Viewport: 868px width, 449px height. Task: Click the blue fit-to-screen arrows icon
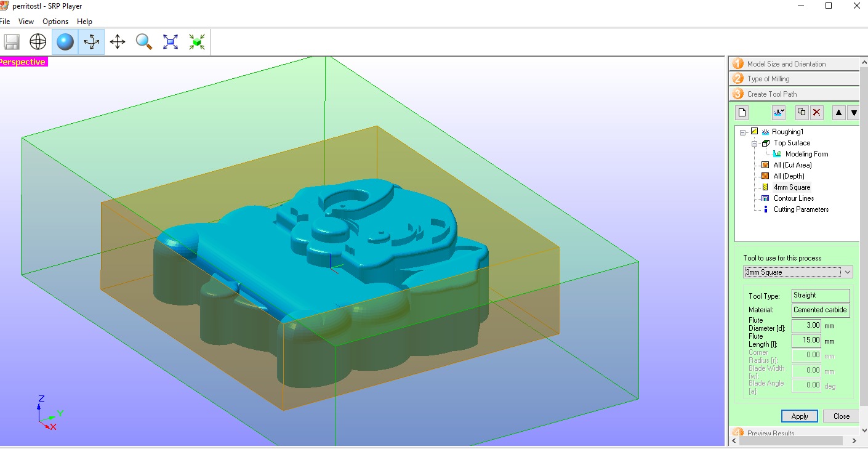pos(171,42)
